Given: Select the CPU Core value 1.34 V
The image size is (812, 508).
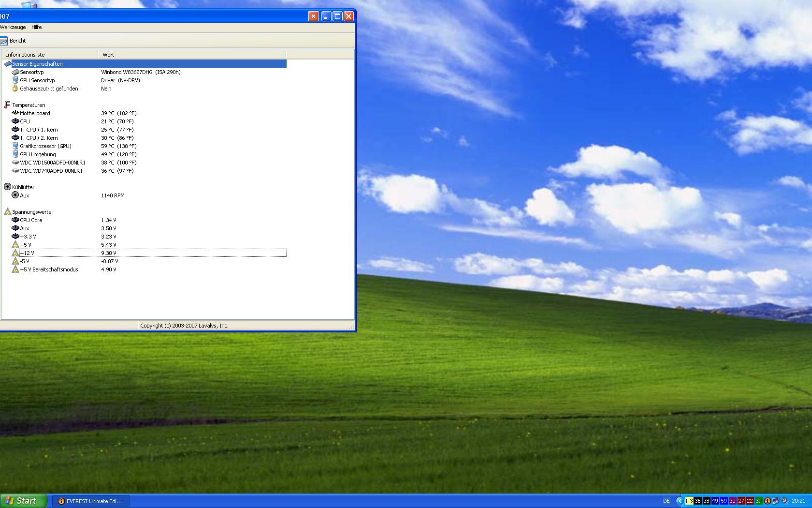Looking at the screenshot, I should (x=109, y=220).
